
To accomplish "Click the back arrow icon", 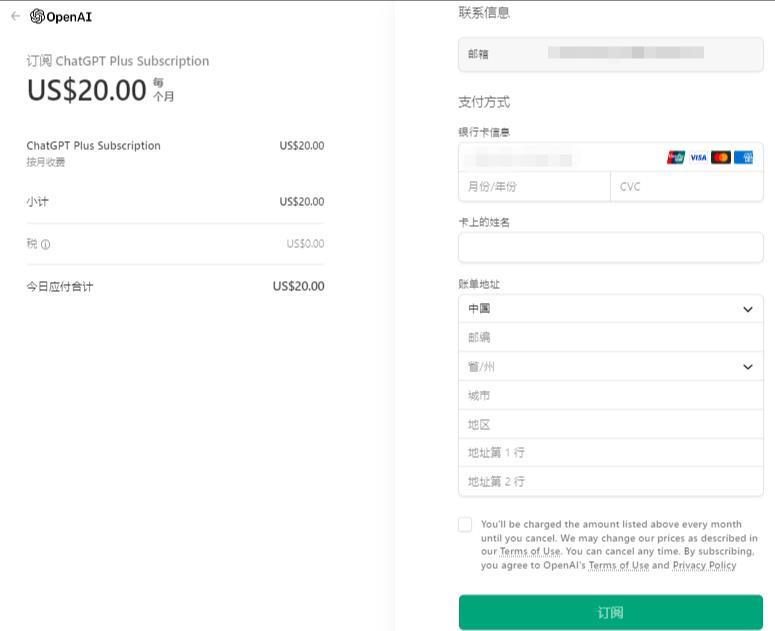I will (15, 16).
